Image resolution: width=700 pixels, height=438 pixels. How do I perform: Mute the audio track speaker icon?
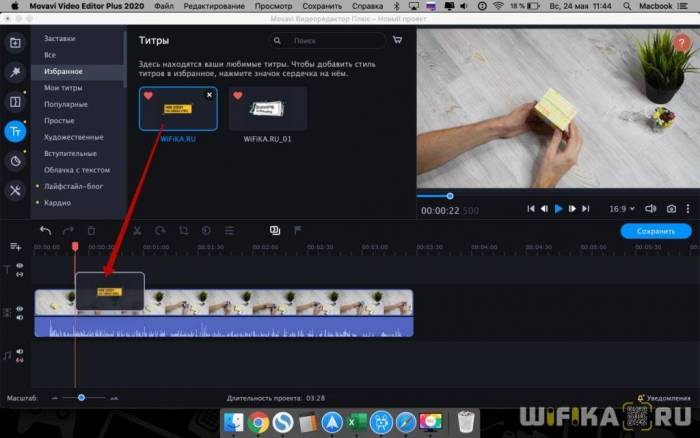[x=20, y=352]
